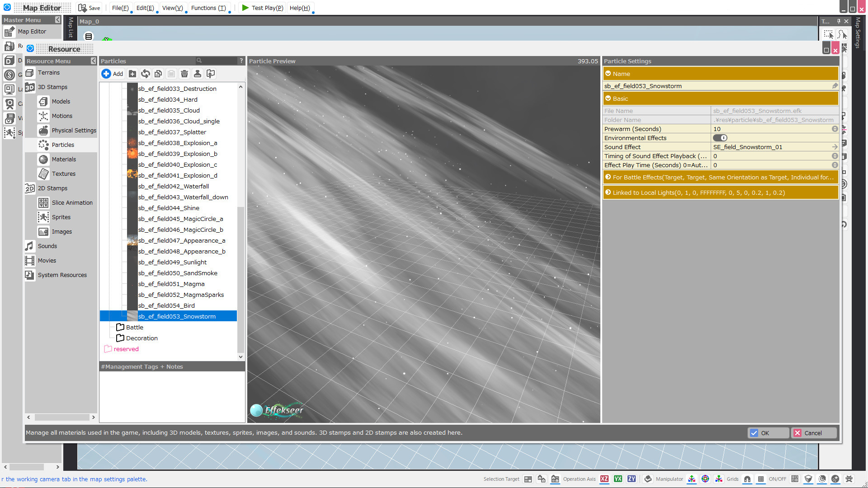Collapse the Master Menu panel arrow
868x488 pixels.
(x=57, y=20)
